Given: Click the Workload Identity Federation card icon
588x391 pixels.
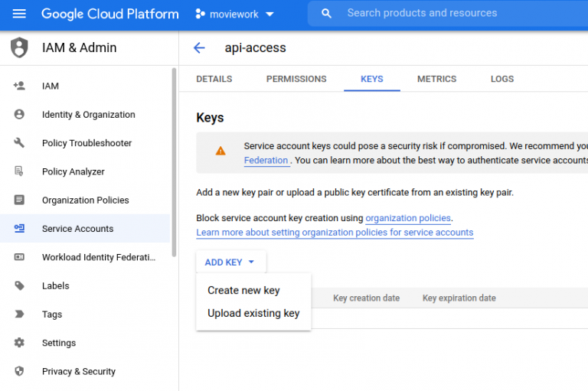Looking at the screenshot, I should [19, 257].
